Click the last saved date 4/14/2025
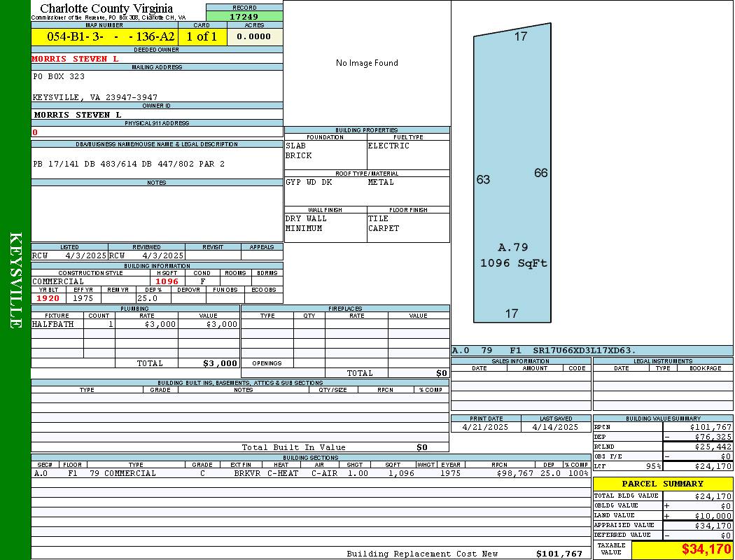 [555, 427]
